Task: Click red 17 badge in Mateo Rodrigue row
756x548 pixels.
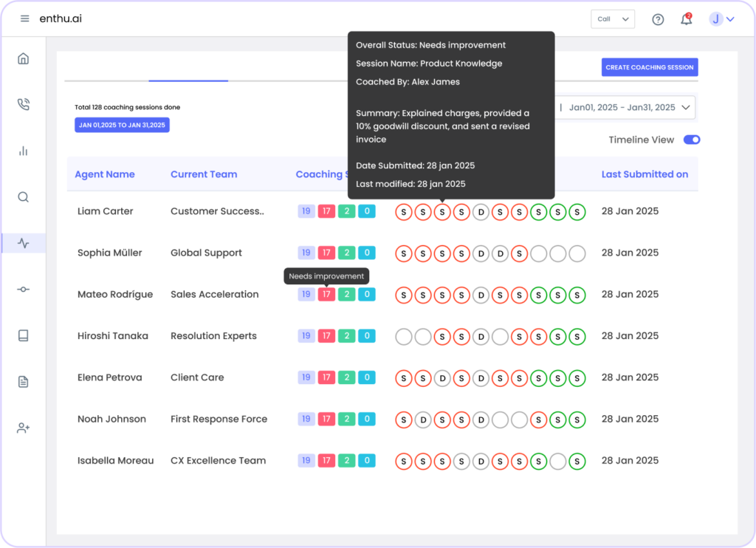Action: pyautogui.click(x=326, y=294)
